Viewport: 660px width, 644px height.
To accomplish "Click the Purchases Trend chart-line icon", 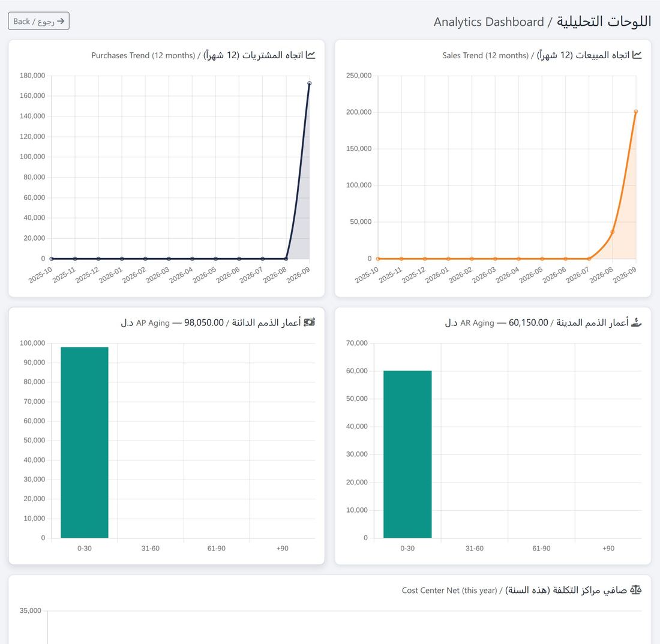I will coord(311,55).
